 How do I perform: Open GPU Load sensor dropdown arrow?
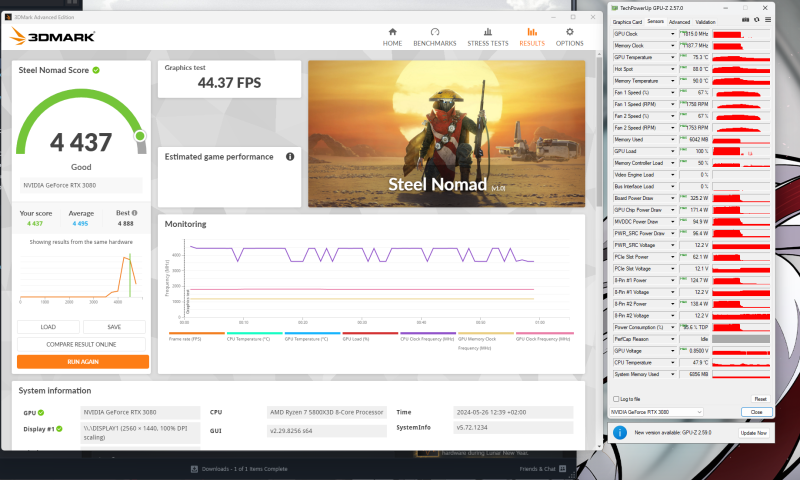tap(672, 151)
